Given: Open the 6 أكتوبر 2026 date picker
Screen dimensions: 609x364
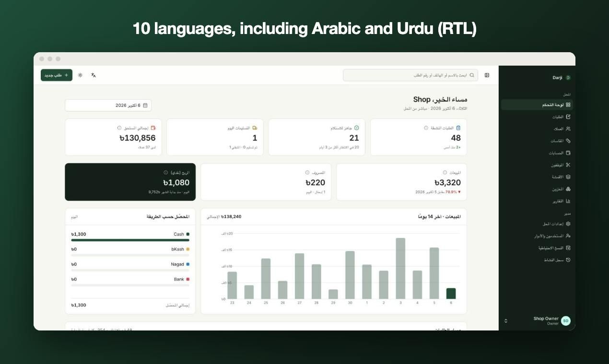Looking at the screenshot, I should (x=108, y=105).
